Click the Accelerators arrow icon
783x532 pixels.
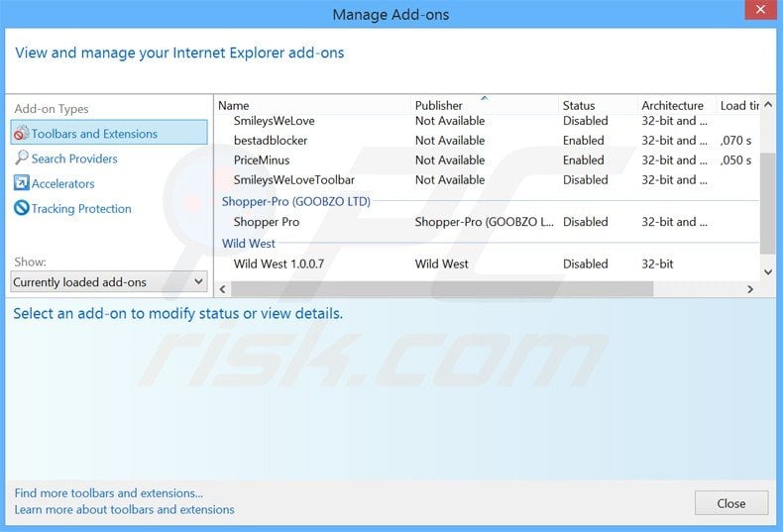coord(22,182)
